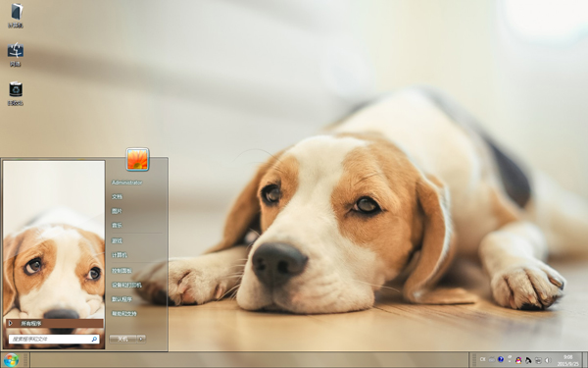Click the blue globe tray icon
This screenshot has width=588, height=368.
tap(501, 360)
